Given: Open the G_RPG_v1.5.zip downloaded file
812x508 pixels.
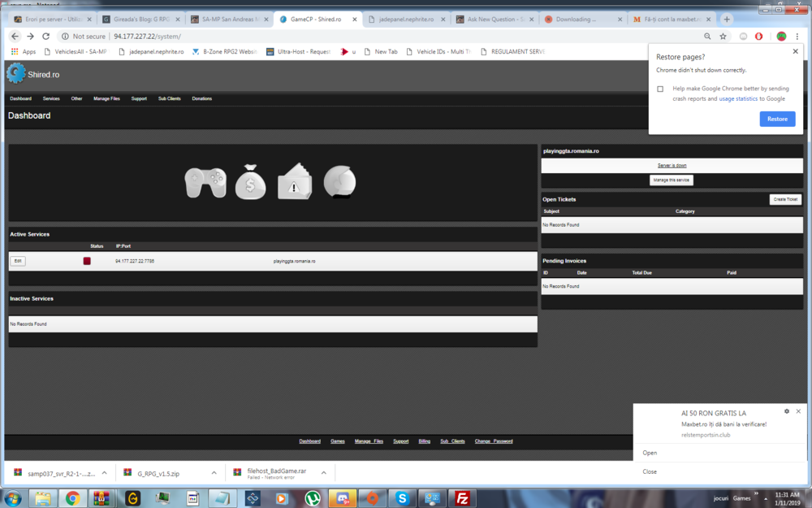Looking at the screenshot, I should coord(158,473).
